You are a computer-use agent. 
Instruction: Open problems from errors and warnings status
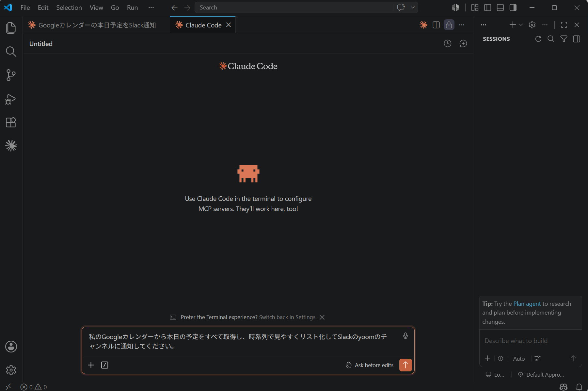pyautogui.click(x=34, y=387)
